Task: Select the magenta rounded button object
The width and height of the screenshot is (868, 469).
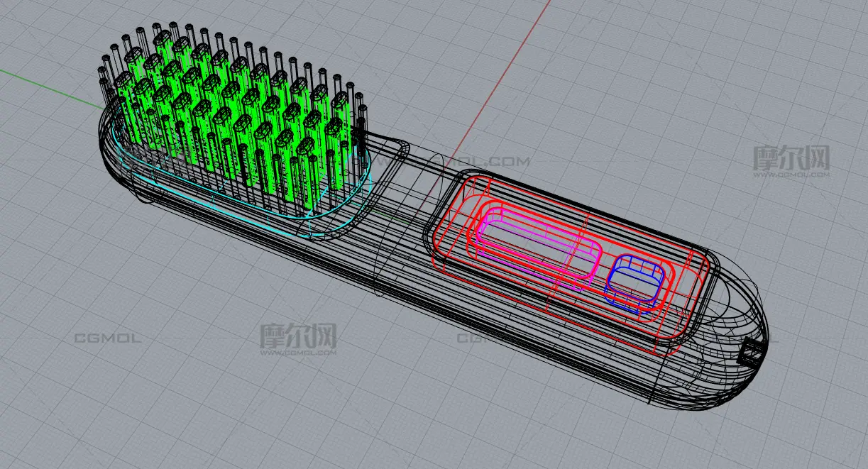Action: pos(538,248)
